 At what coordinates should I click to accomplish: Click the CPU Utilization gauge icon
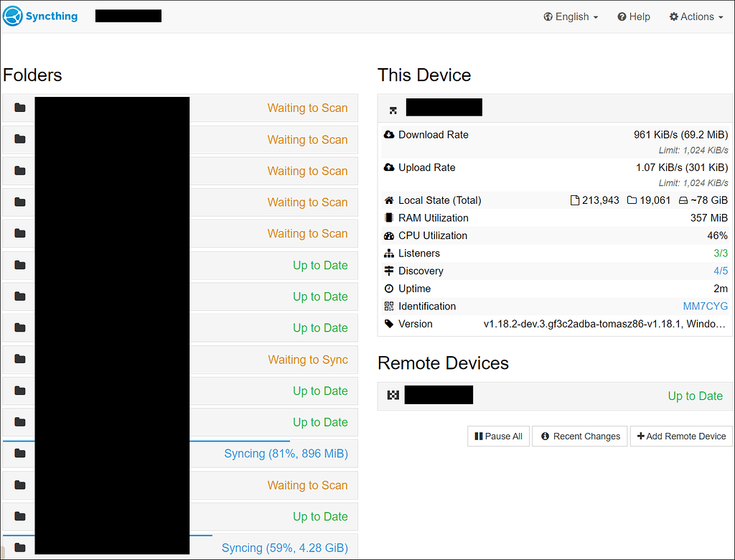(388, 235)
